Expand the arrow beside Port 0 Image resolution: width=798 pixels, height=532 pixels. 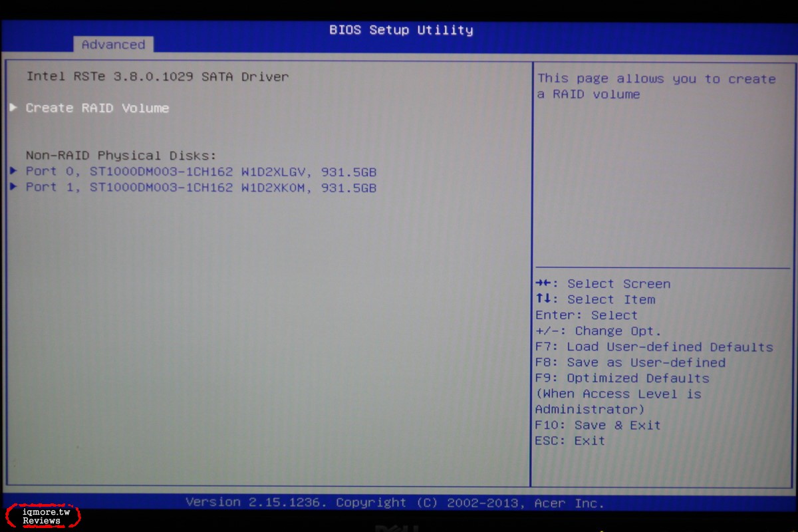(14, 171)
